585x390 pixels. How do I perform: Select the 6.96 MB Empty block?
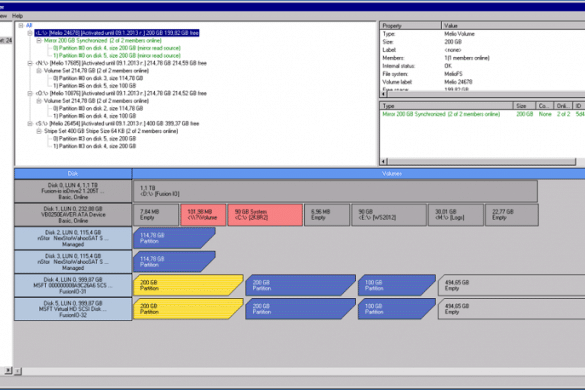click(x=327, y=215)
